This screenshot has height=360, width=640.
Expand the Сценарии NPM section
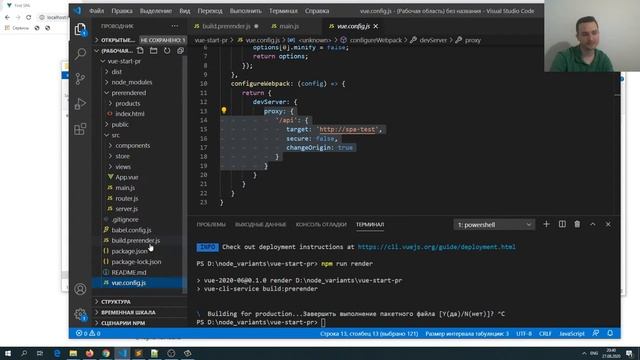[139, 323]
